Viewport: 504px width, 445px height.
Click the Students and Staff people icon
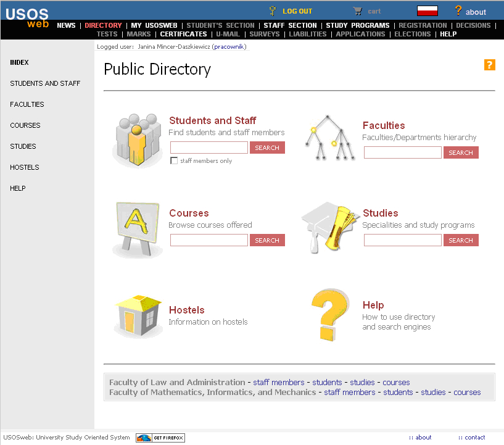(x=138, y=140)
